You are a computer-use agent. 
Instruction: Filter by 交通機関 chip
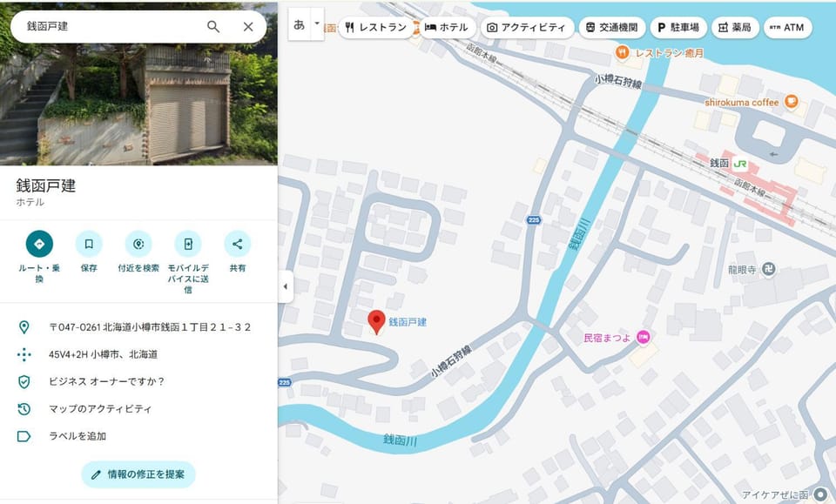[x=612, y=27]
